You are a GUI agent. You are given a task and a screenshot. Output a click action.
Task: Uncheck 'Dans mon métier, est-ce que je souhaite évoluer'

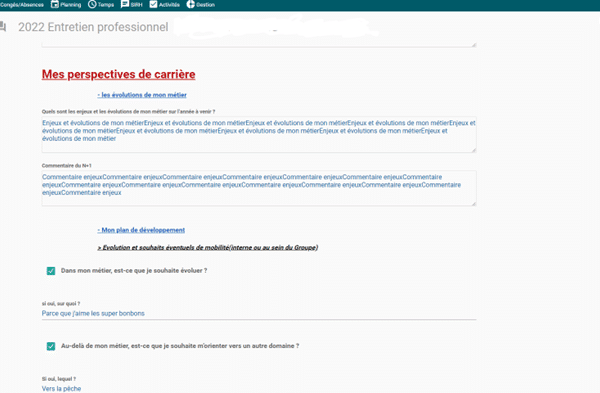pos(51,271)
